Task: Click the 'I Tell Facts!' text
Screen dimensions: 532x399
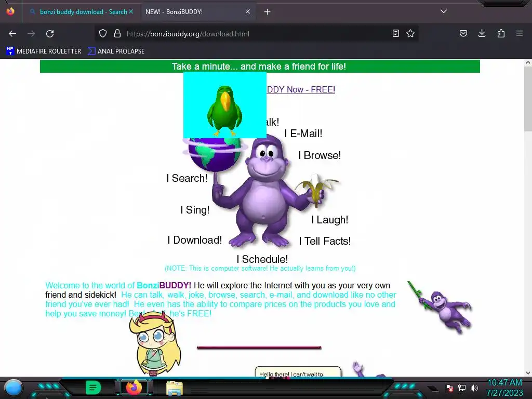Action: (325, 241)
